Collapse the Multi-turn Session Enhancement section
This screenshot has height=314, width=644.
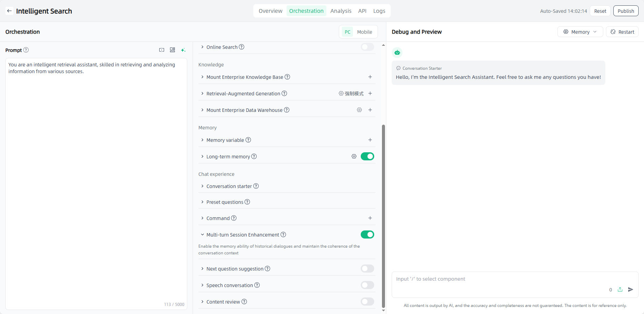pyautogui.click(x=202, y=234)
